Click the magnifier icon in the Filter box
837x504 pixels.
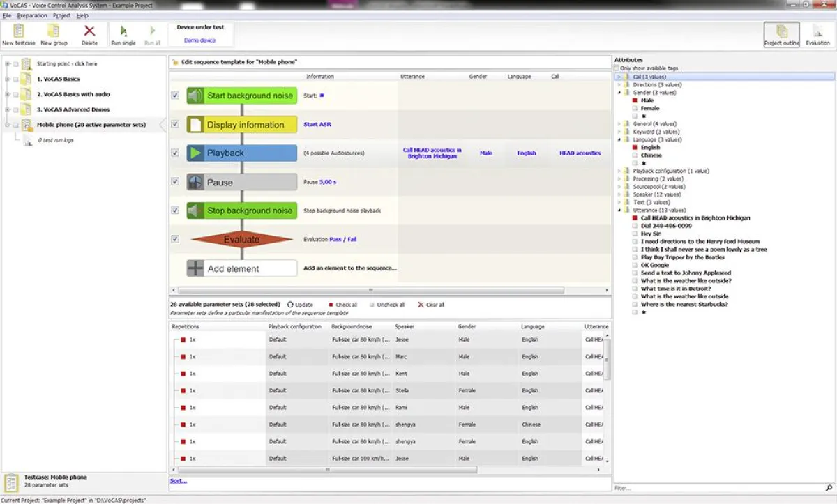829,488
